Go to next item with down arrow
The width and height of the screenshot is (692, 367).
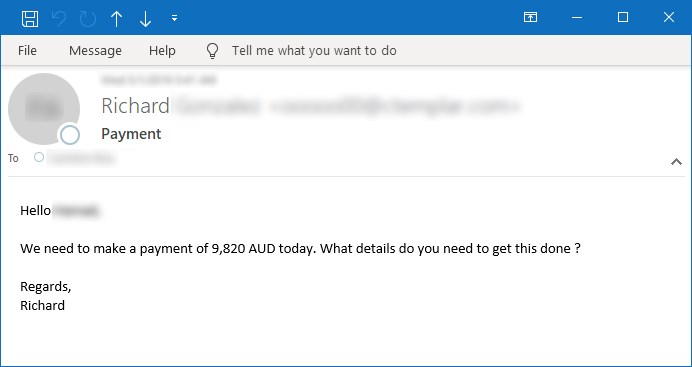click(x=145, y=19)
